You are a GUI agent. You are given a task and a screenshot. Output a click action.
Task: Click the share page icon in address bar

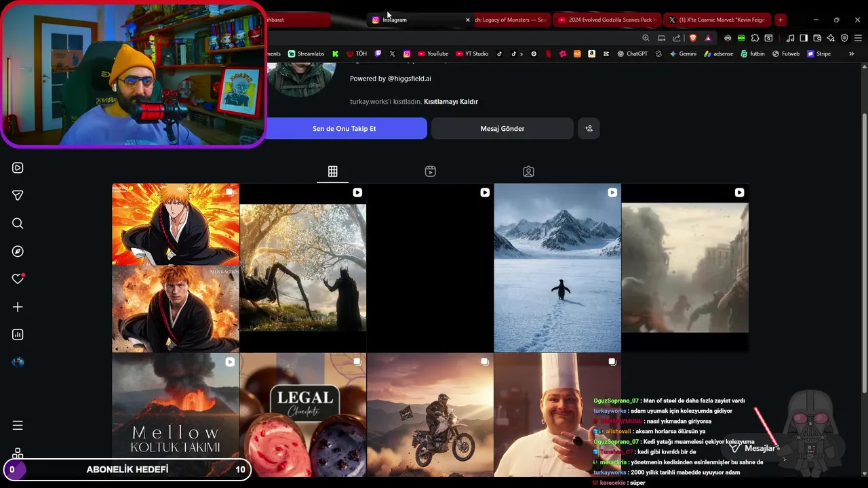pos(676,38)
